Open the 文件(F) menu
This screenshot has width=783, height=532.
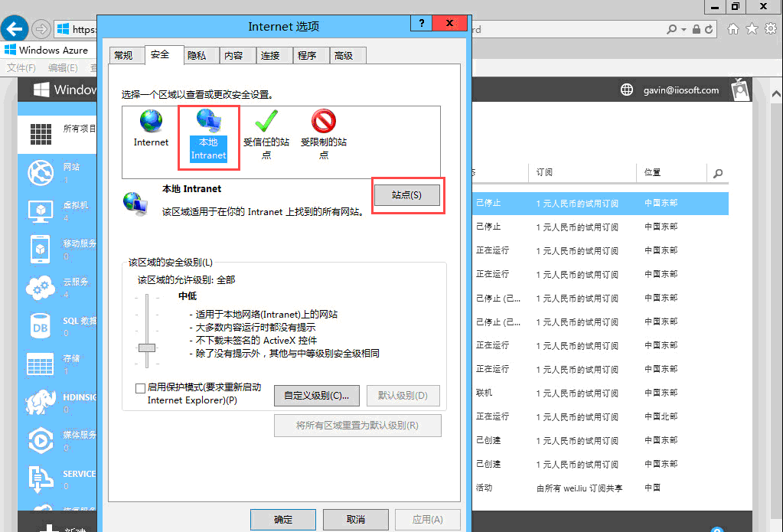[21, 67]
